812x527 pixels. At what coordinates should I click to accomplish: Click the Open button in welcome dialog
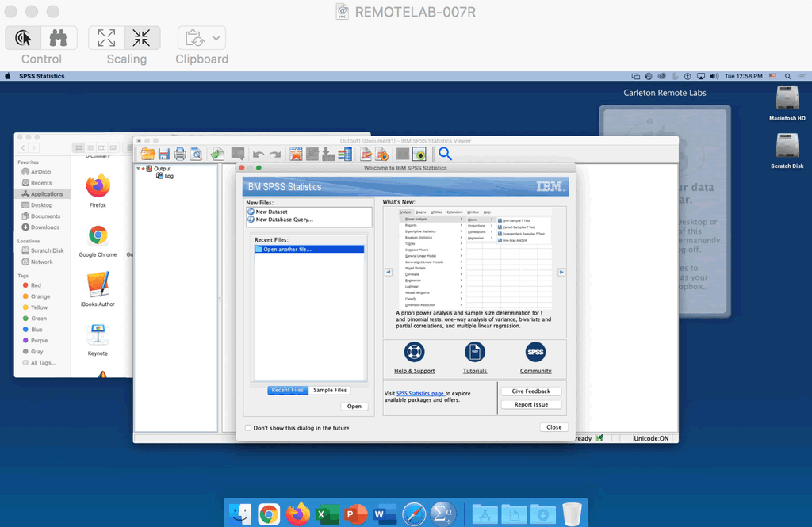click(x=354, y=407)
